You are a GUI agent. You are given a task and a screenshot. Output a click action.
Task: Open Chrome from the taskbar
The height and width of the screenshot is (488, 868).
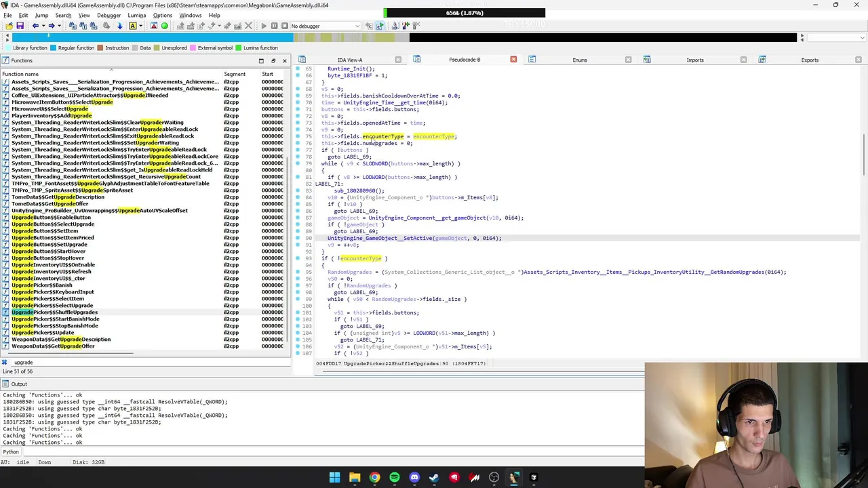(x=374, y=478)
